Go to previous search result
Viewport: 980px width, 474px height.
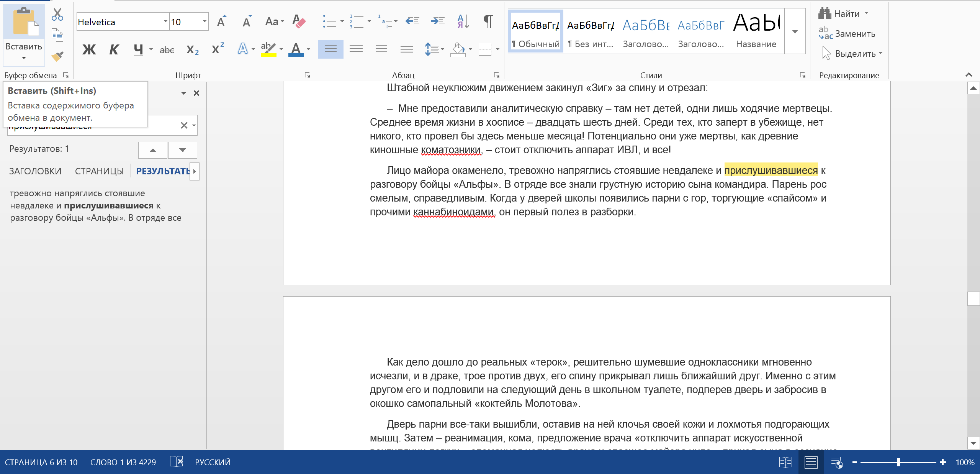click(153, 150)
